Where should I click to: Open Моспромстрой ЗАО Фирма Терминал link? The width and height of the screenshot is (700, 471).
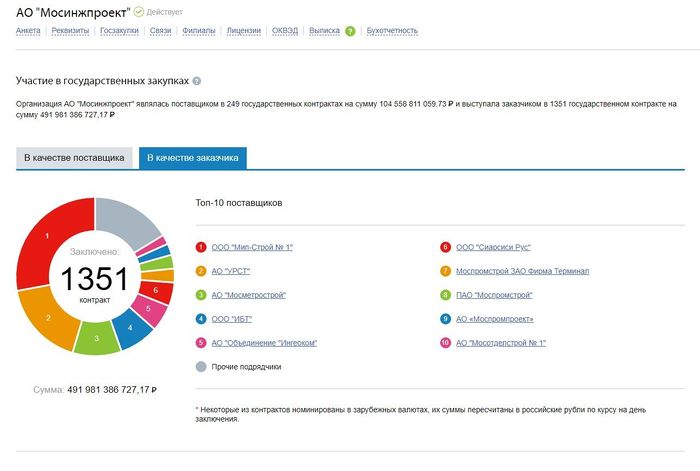(522, 271)
